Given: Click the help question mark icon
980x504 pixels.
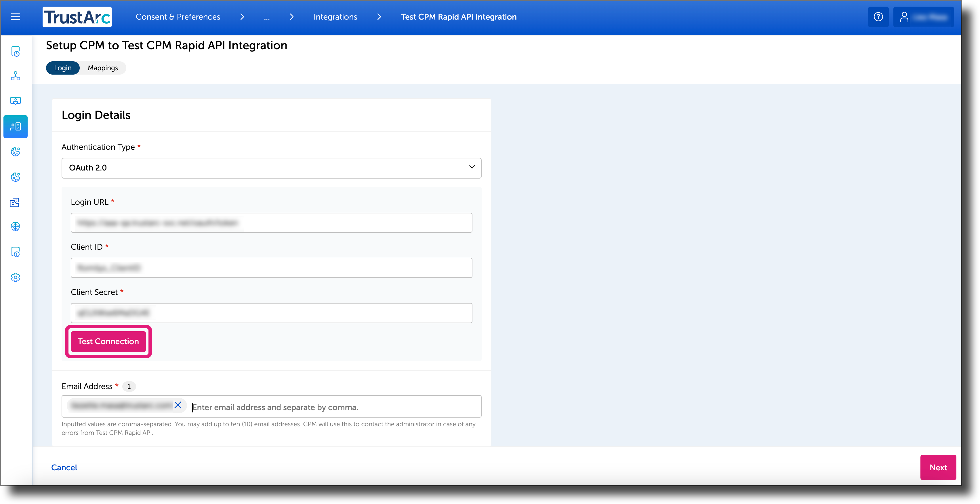Looking at the screenshot, I should tap(878, 17).
